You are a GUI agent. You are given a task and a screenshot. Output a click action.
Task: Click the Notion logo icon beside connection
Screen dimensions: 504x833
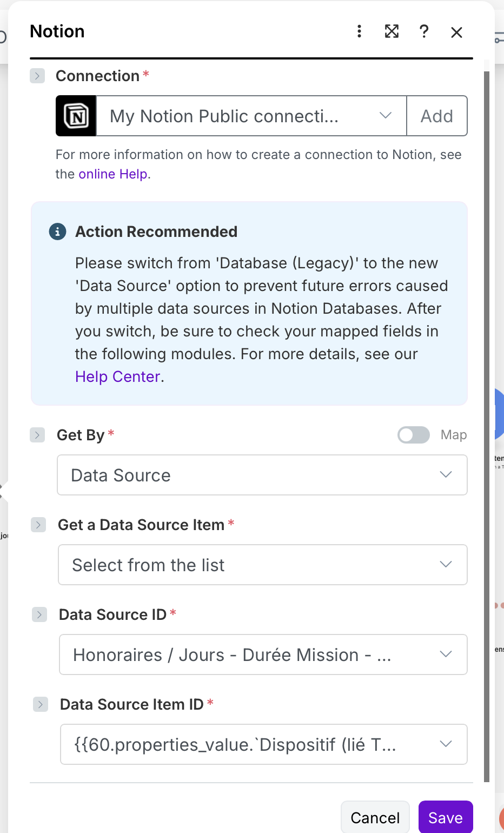coord(76,116)
